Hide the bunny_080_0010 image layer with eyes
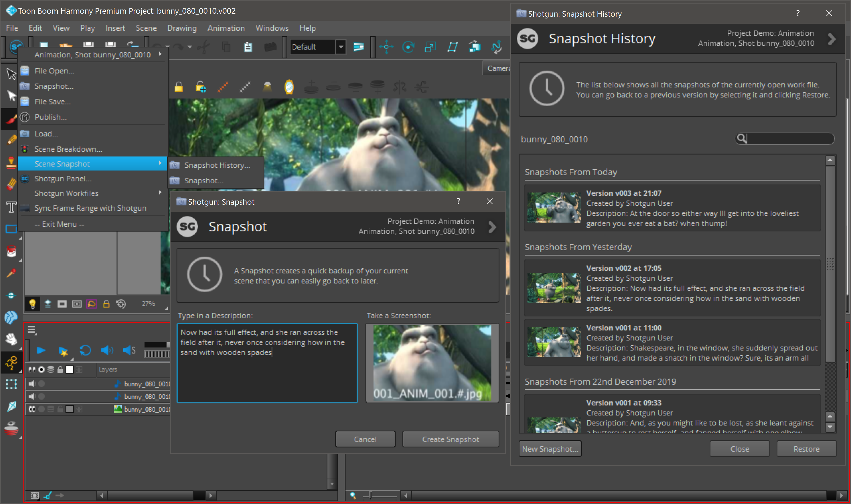This screenshot has height=504, width=851. [32, 409]
